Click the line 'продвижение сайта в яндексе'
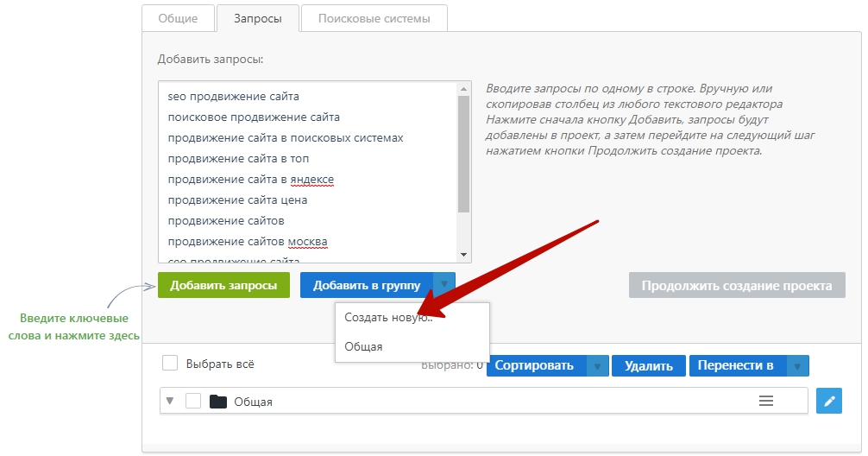Image resolution: width=868 pixels, height=456 pixels. coord(251,180)
